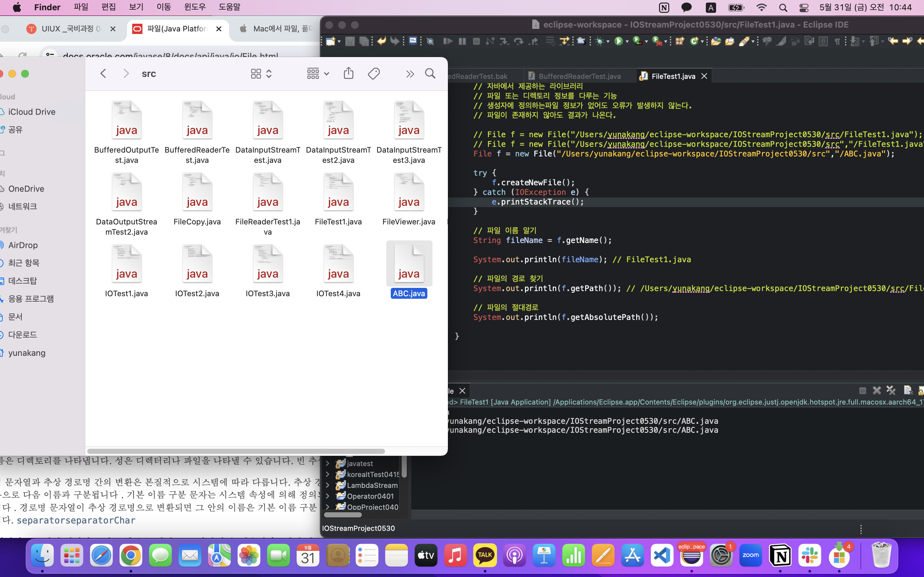This screenshot has width=924, height=577.
Task: Toggle icon view switcher in Finder
Action: pyautogui.click(x=261, y=73)
